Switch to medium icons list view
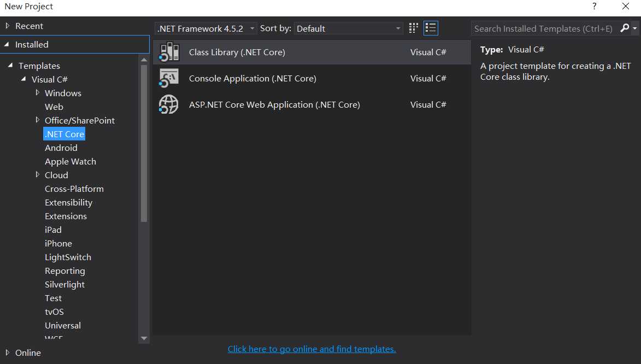Image resolution: width=641 pixels, height=364 pixels. [x=431, y=28]
